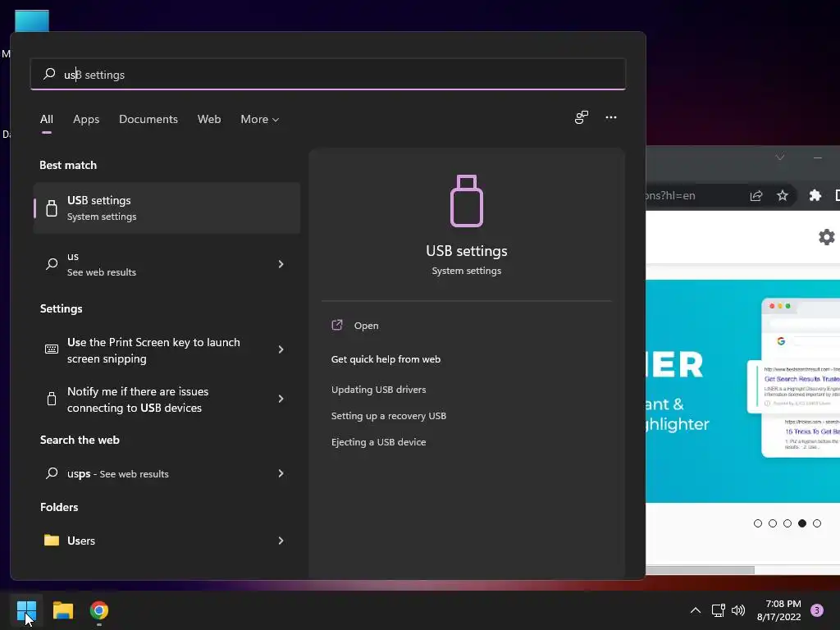Open the 'Ejecting a USB device' link
Screen dimensions: 840x630
[378, 442]
